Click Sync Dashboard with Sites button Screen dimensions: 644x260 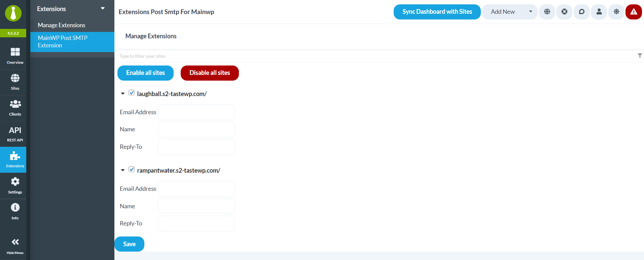coord(437,12)
